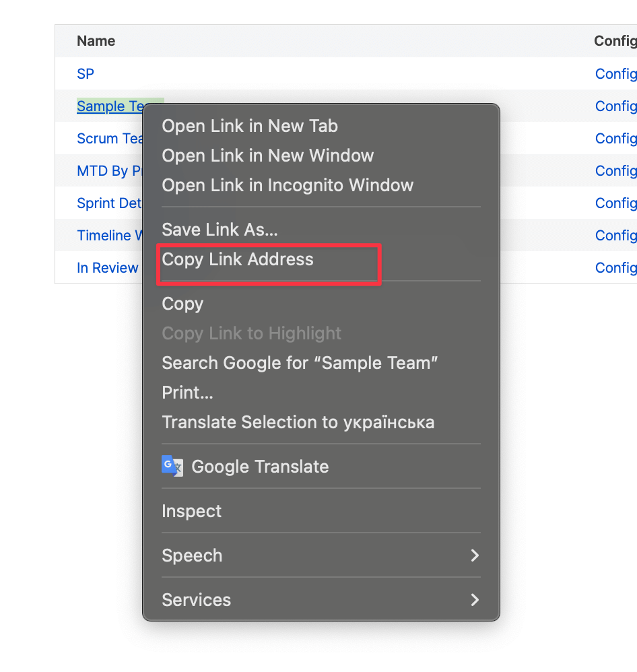
Task: Click the Google Translate icon in context menu
Action: [172, 466]
